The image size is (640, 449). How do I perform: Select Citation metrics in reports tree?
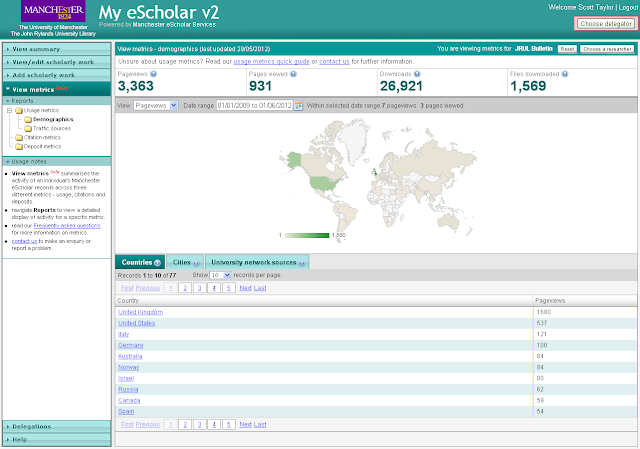(42, 138)
